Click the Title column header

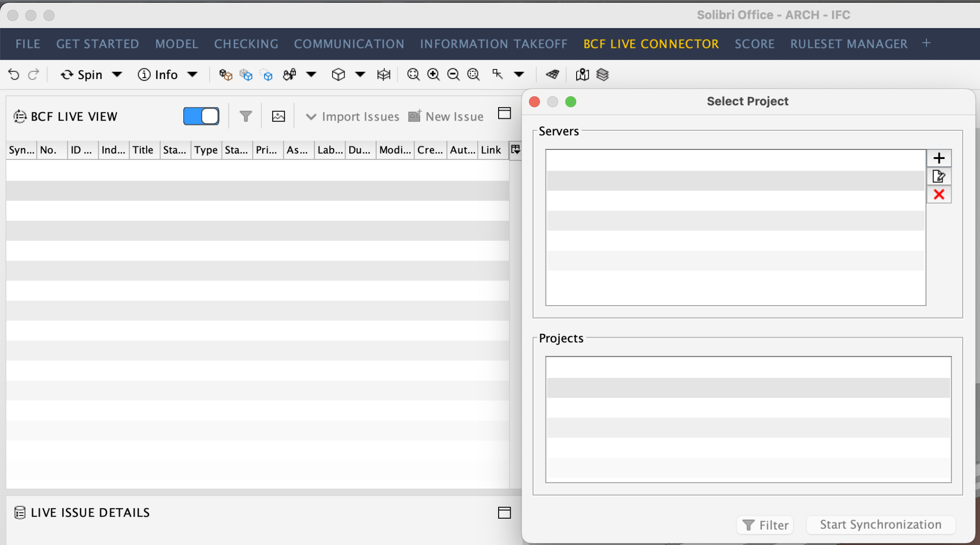(x=143, y=150)
